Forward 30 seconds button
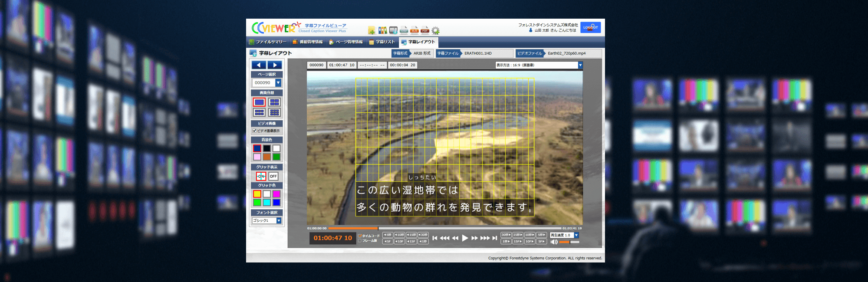 [x=506, y=235]
